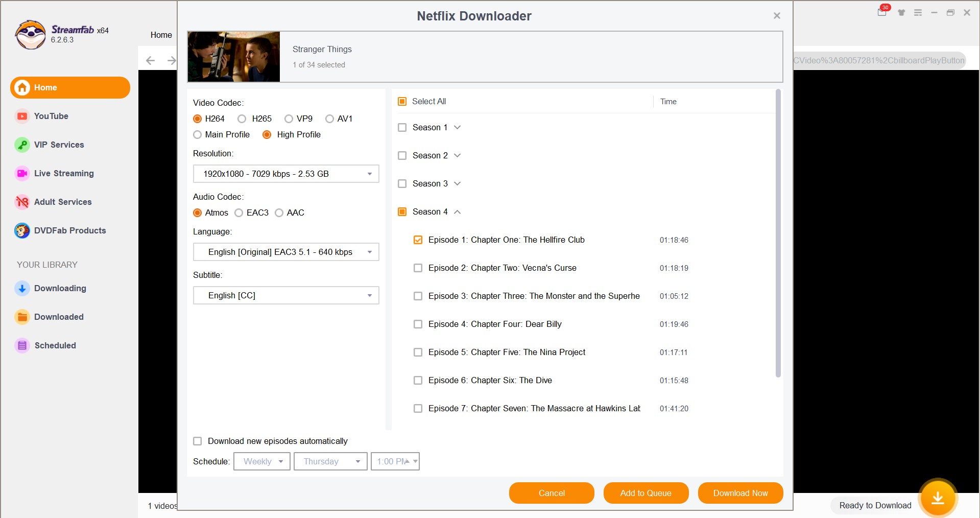Open the Live Streaming section
Image resolution: width=980 pixels, height=518 pixels.
pyautogui.click(x=63, y=173)
